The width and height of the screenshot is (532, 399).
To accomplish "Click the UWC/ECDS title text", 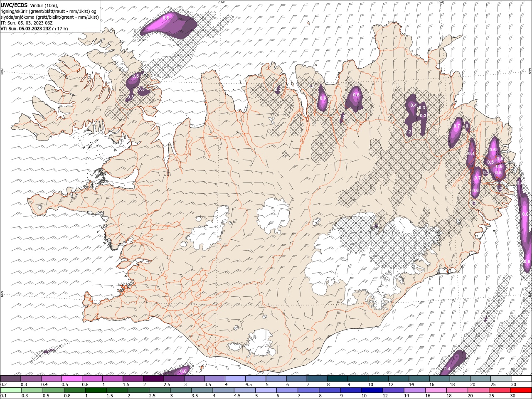I will [x=14, y=5].
